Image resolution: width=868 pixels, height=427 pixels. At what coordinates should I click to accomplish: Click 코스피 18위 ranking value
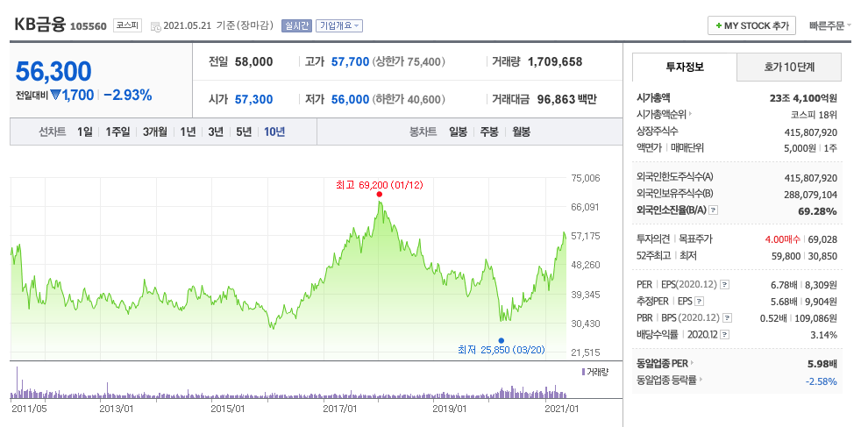click(x=813, y=115)
